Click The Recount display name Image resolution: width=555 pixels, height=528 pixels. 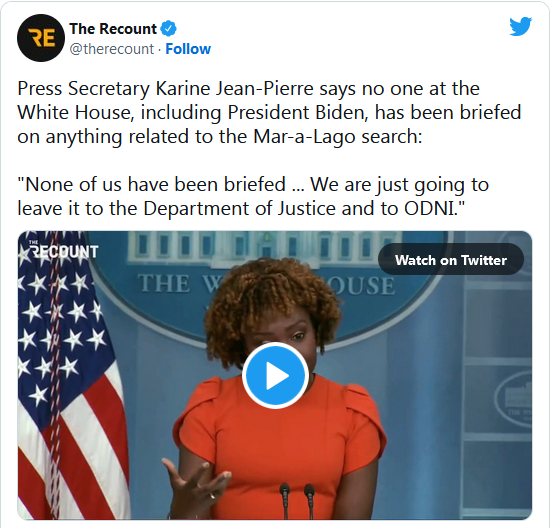(113, 29)
